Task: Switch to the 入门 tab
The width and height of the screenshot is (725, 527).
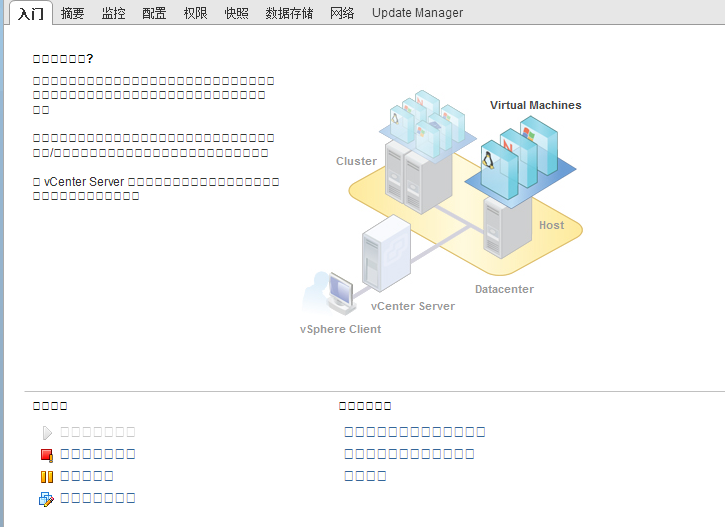Action: click(x=31, y=13)
